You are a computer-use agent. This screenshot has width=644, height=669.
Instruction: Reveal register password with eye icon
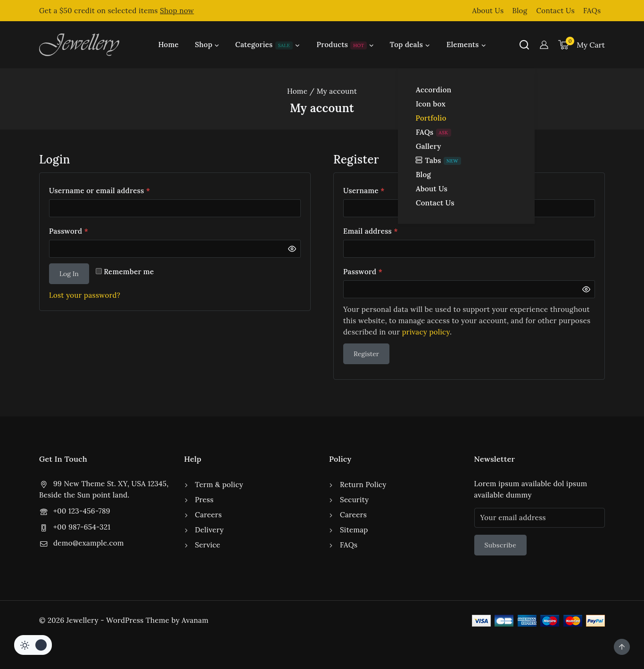(x=586, y=289)
